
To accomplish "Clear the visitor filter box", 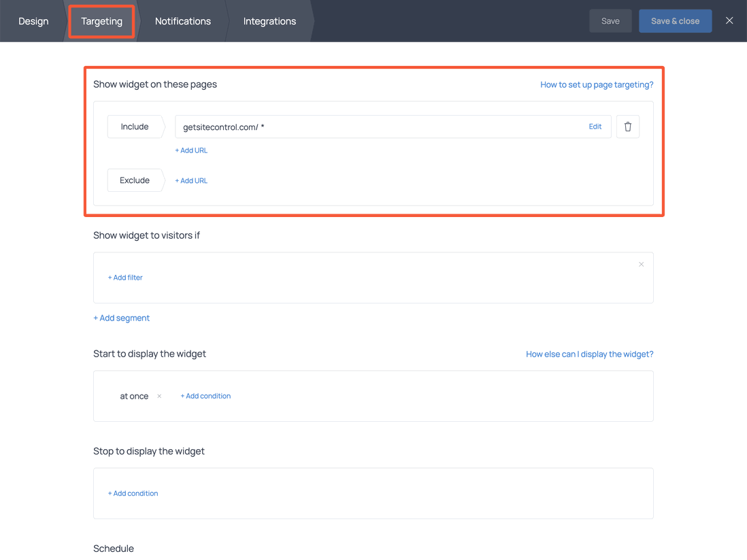I will coord(641,264).
